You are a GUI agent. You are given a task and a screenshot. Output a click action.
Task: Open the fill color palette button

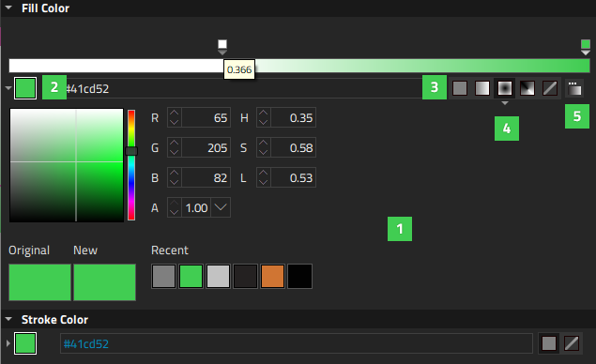(574, 88)
